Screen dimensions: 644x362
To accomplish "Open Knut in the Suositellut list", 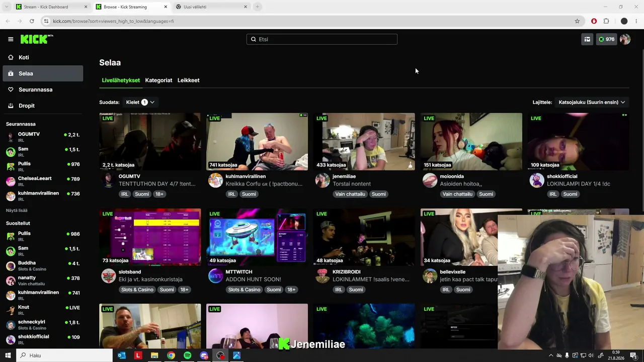I will coord(43,310).
